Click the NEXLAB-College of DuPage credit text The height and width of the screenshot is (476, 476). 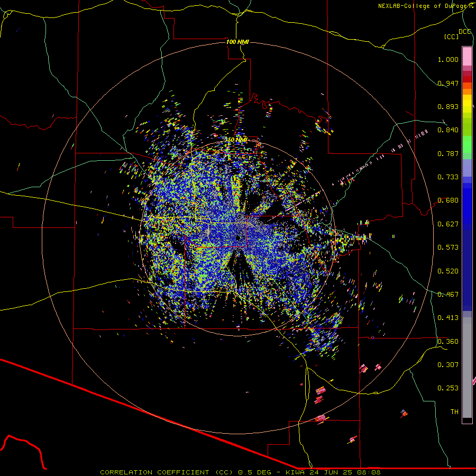tap(425, 6)
